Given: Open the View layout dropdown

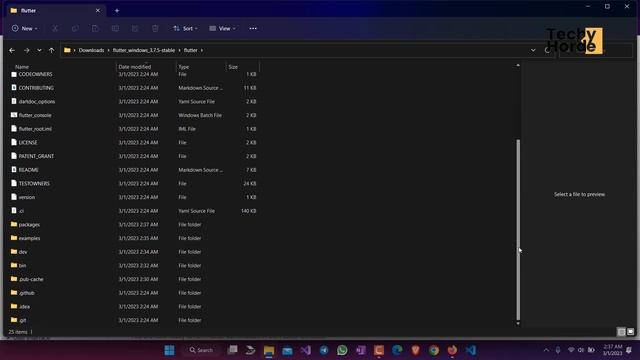Looking at the screenshot, I should (222, 29).
